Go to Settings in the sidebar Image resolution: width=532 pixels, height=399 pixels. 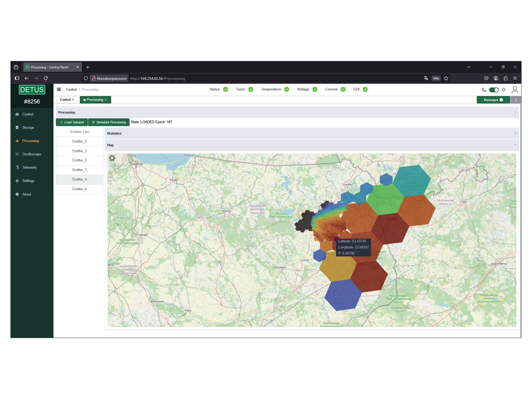[28, 181]
